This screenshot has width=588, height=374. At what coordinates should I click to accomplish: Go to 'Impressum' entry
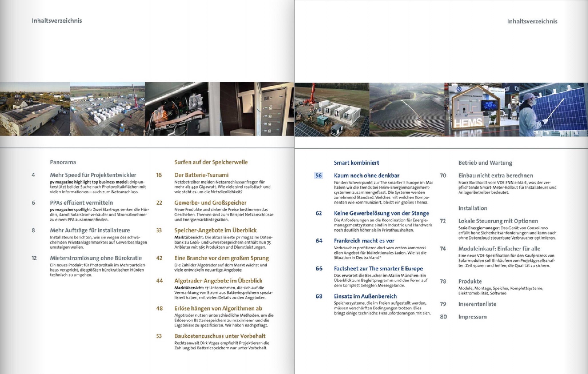pos(472,317)
